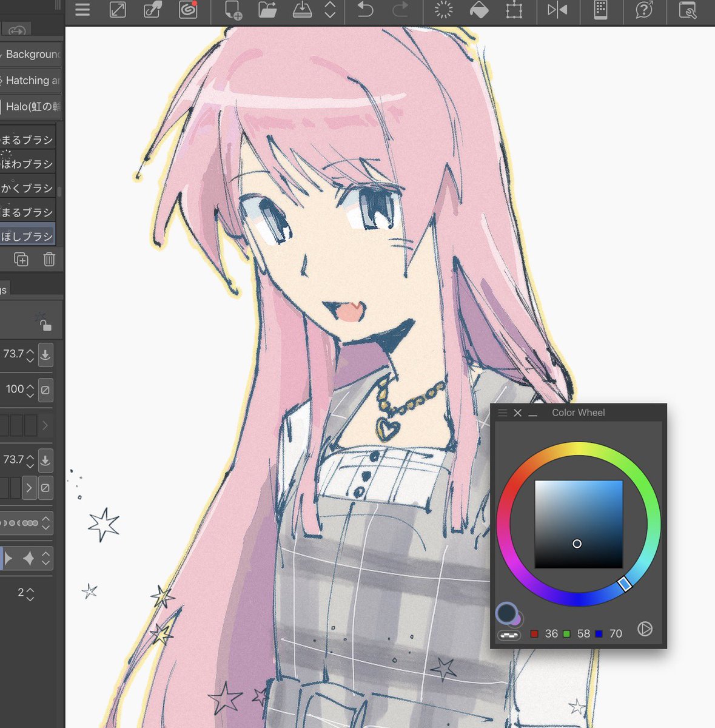This screenshot has width=715, height=728.
Task: Expand the greater-than arrow beside second 73.7
Action: click(x=29, y=488)
